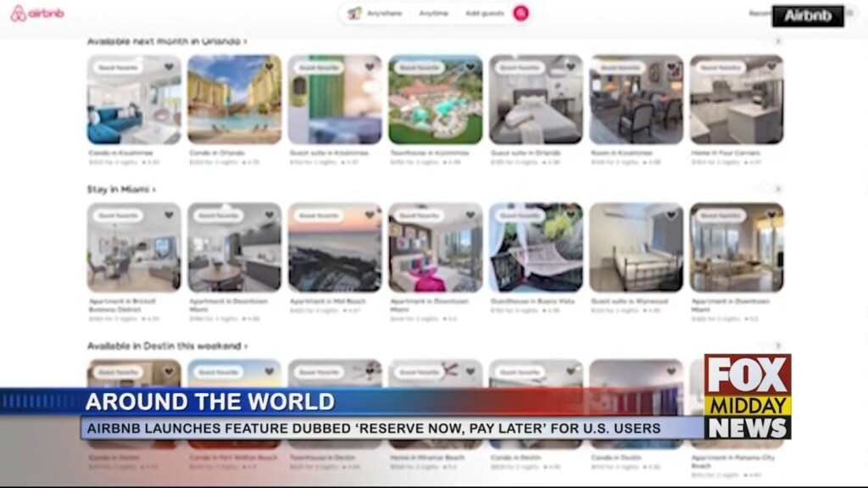Save Condo in Orlando with its heart icon
The image size is (868, 488).
[269, 67]
